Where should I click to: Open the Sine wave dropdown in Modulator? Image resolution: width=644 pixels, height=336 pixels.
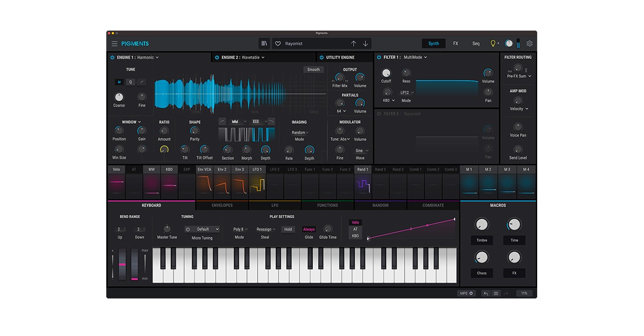click(x=361, y=151)
